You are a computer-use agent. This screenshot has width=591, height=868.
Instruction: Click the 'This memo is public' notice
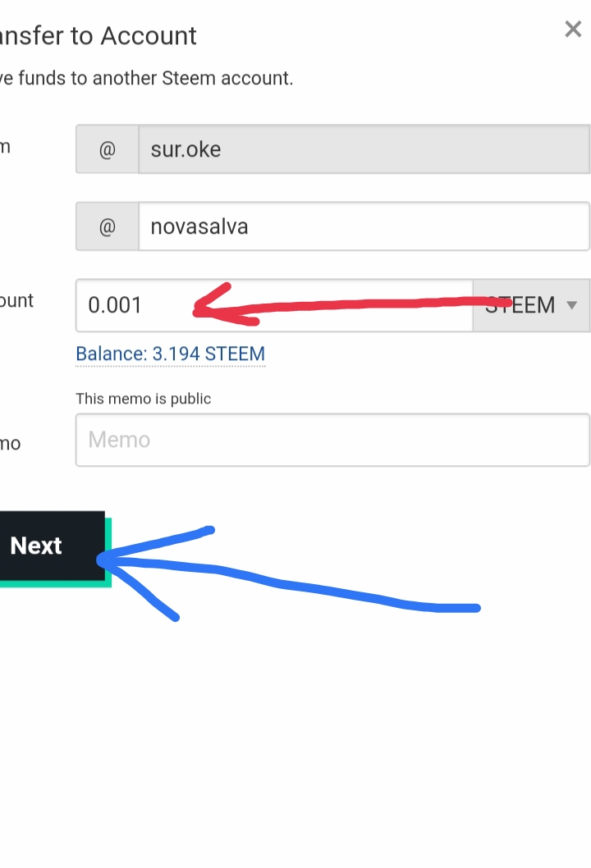tap(144, 399)
